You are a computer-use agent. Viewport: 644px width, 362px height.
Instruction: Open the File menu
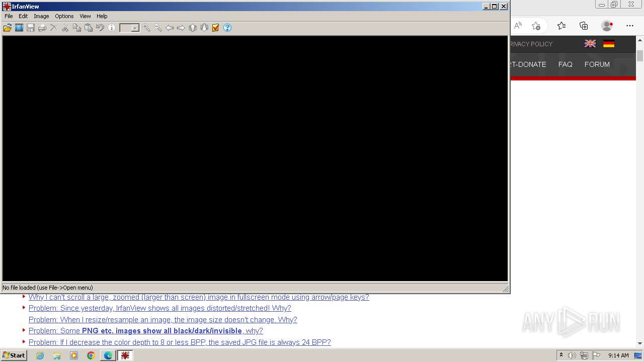tap(9, 16)
